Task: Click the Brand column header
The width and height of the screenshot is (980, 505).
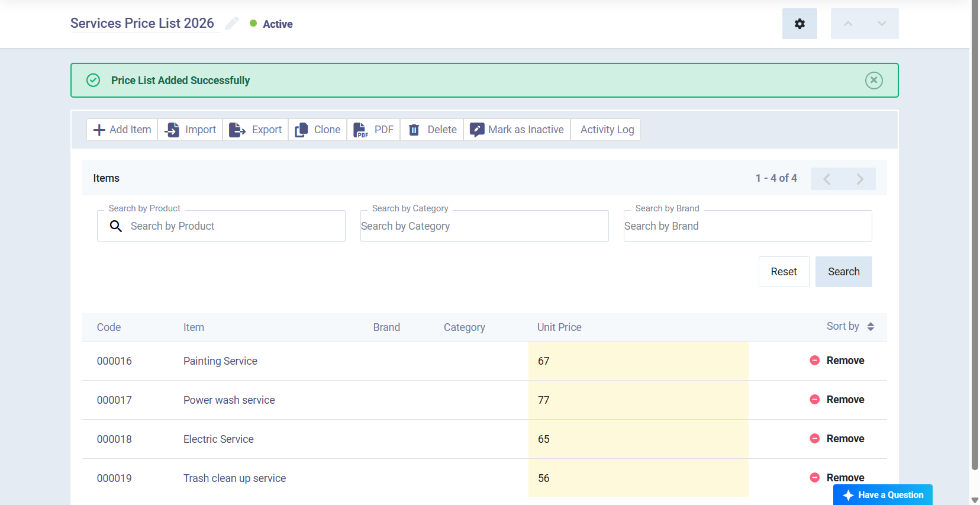Action: click(x=386, y=327)
